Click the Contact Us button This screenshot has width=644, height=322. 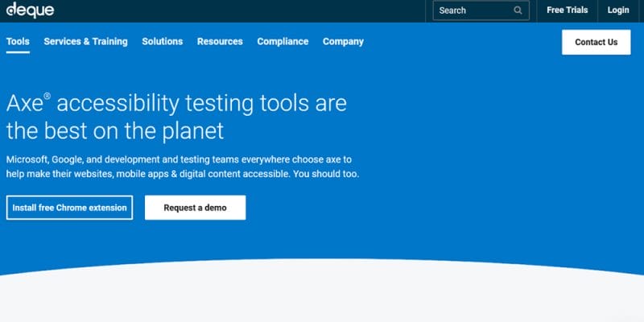point(596,42)
